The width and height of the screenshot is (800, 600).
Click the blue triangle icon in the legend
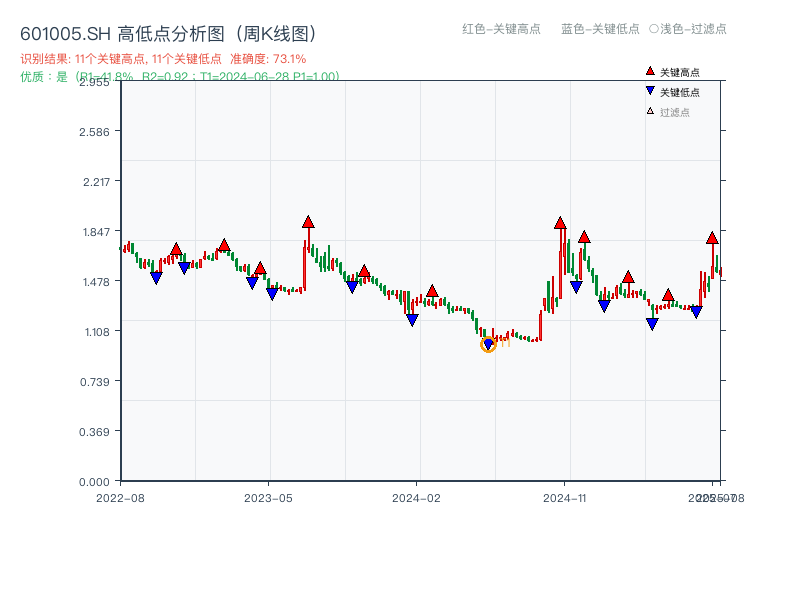[650, 92]
